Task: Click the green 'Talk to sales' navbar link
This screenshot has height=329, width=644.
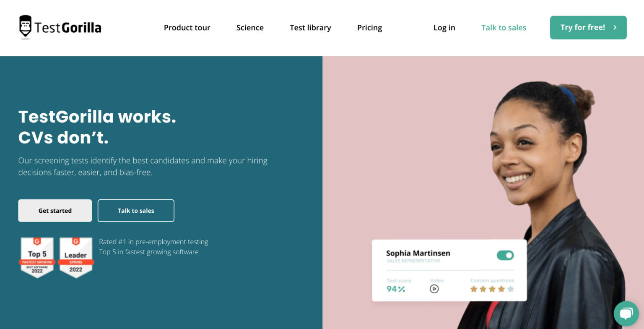Action: point(504,28)
